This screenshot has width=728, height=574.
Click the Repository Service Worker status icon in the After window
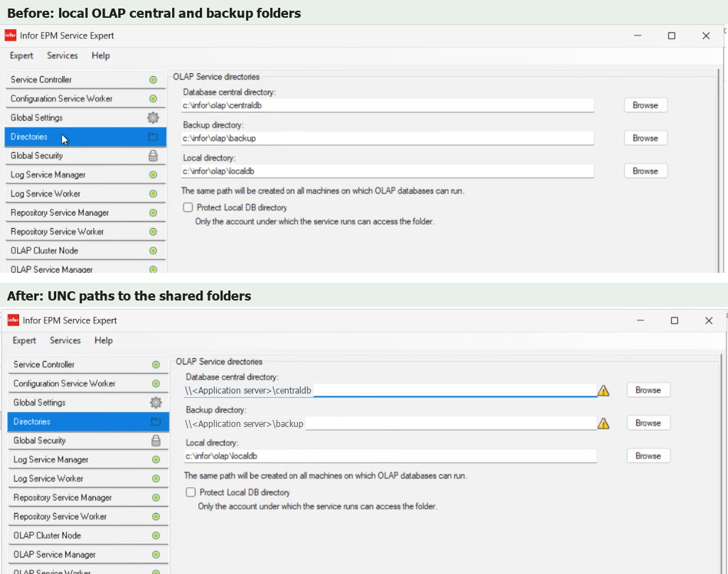(156, 517)
